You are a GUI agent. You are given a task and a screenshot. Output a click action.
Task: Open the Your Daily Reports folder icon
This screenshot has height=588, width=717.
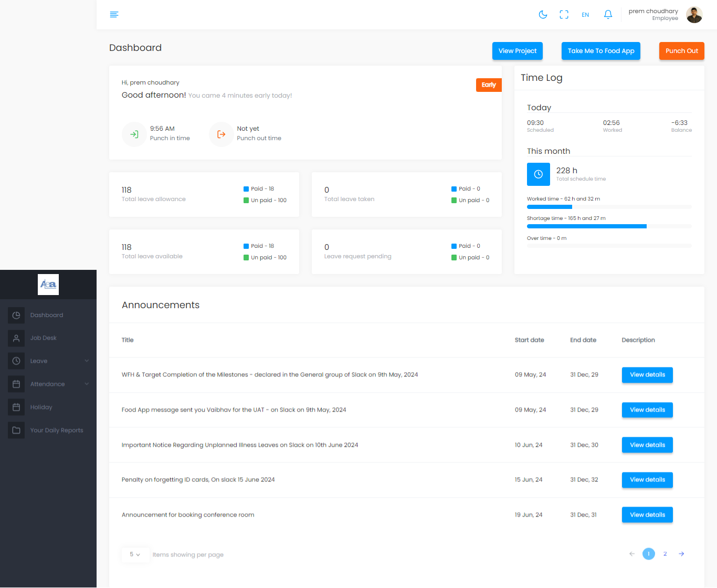pos(16,430)
